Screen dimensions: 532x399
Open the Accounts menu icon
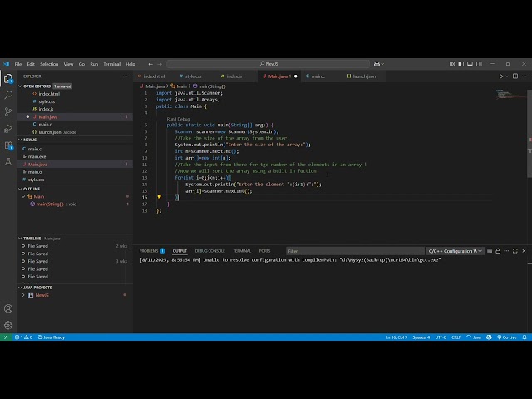coord(8,308)
